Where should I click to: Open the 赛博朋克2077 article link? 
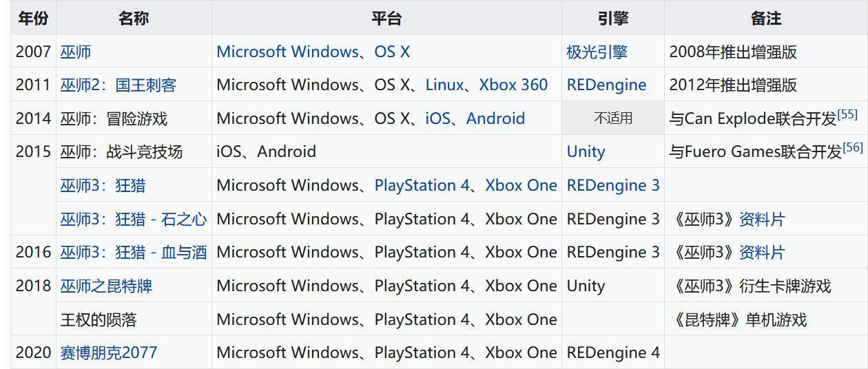click(x=108, y=352)
